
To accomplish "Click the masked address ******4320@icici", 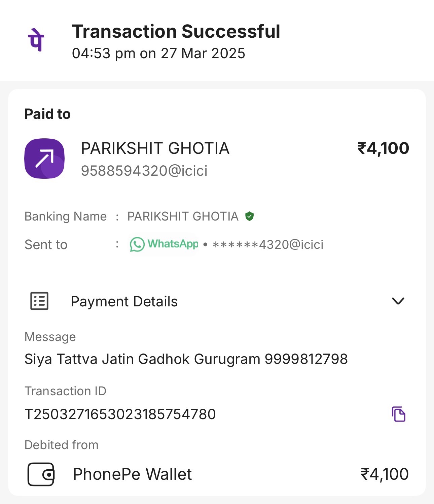I will [268, 245].
